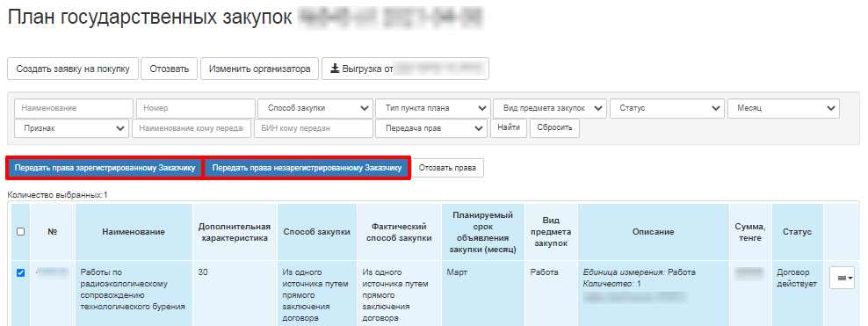Click Количество выбранных:1 label
This screenshot has height=326, width=868.
pos(57,195)
